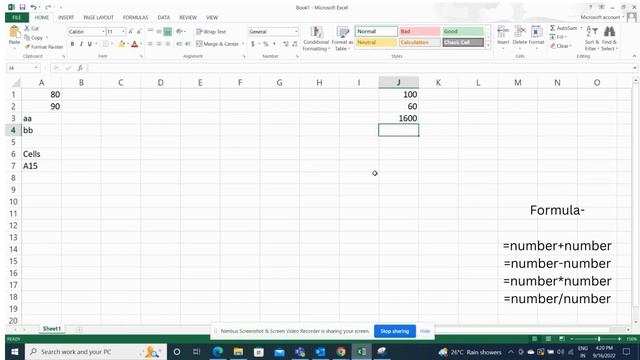The image size is (640, 360).
Task: Increase decimal places
Action: (x=286, y=44)
